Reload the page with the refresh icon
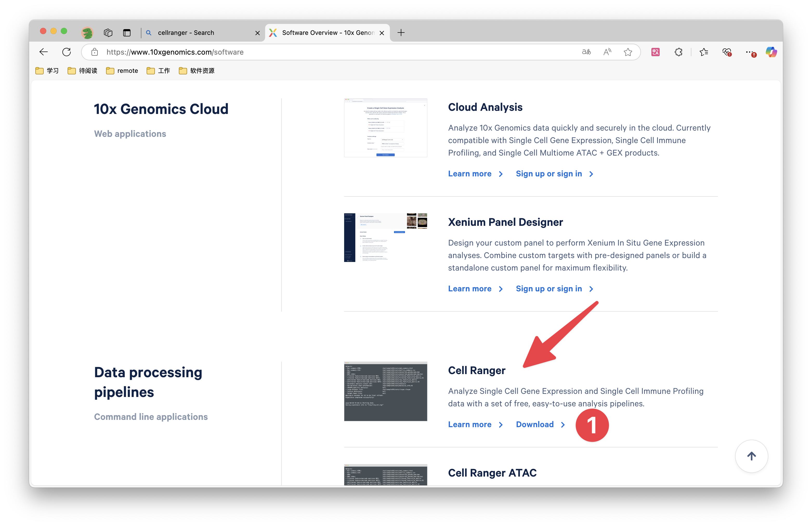812x526 pixels. [67, 52]
